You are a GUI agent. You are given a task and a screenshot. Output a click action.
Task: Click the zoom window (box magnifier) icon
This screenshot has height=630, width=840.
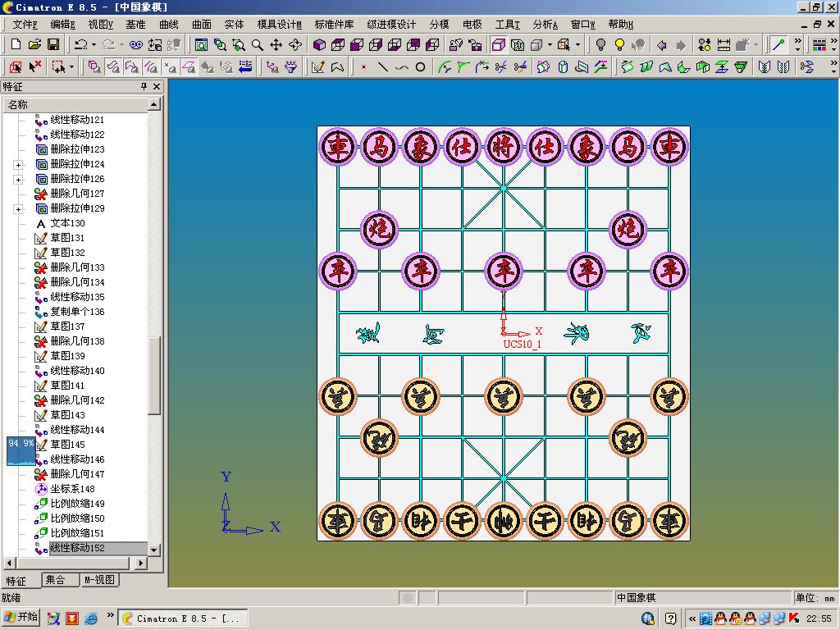(x=239, y=44)
